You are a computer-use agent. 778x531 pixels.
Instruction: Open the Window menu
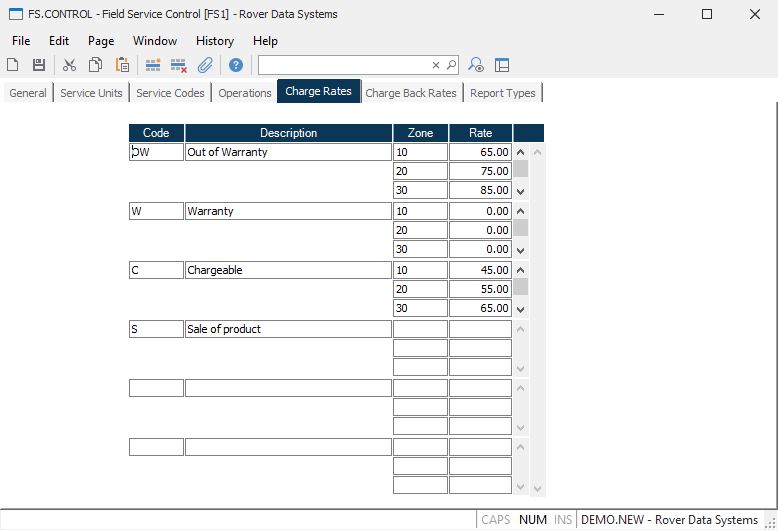155,41
